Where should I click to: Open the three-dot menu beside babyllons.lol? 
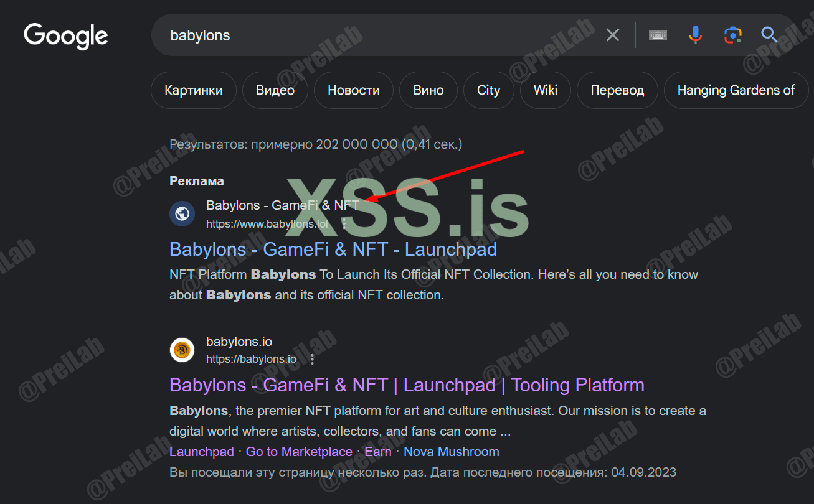click(x=344, y=224)
